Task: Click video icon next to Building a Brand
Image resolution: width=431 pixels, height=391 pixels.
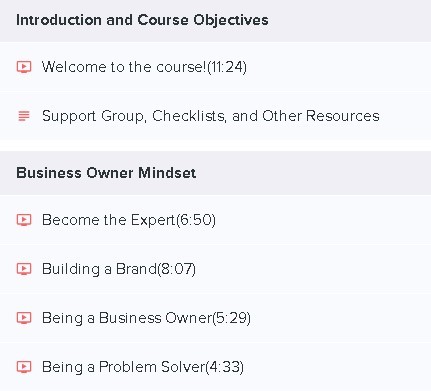Action: [x=24, y=269]
